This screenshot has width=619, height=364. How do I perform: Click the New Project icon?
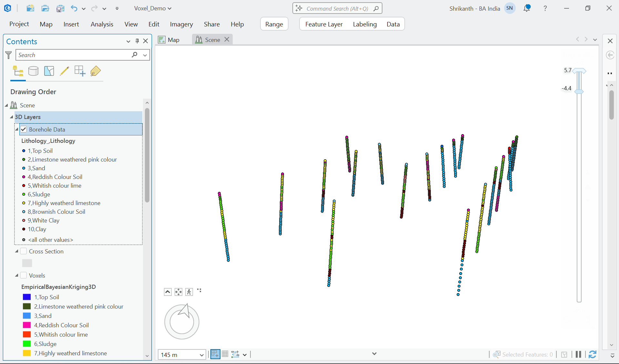pyautogui.click(x=30, y=8)
